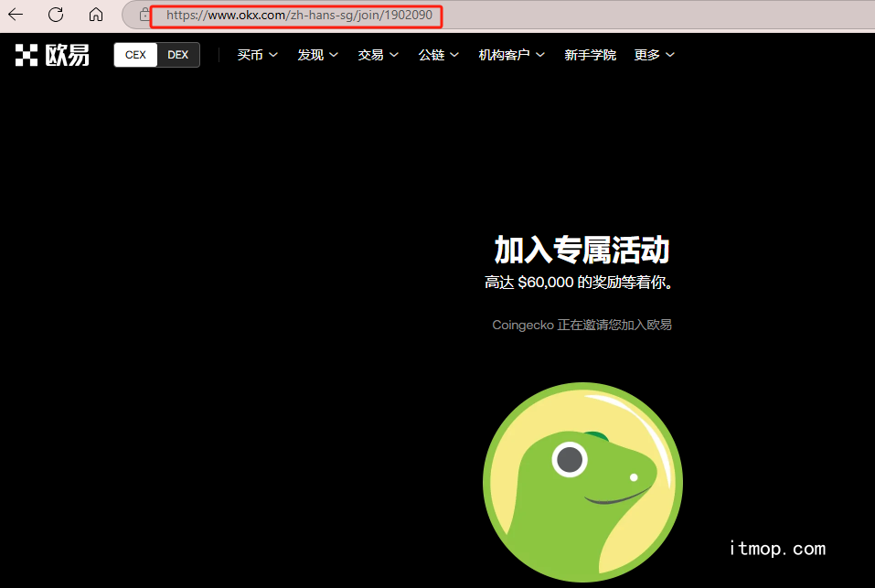Open the browser home page icon
The image size is (875, 588).
(x=96, y=15)
